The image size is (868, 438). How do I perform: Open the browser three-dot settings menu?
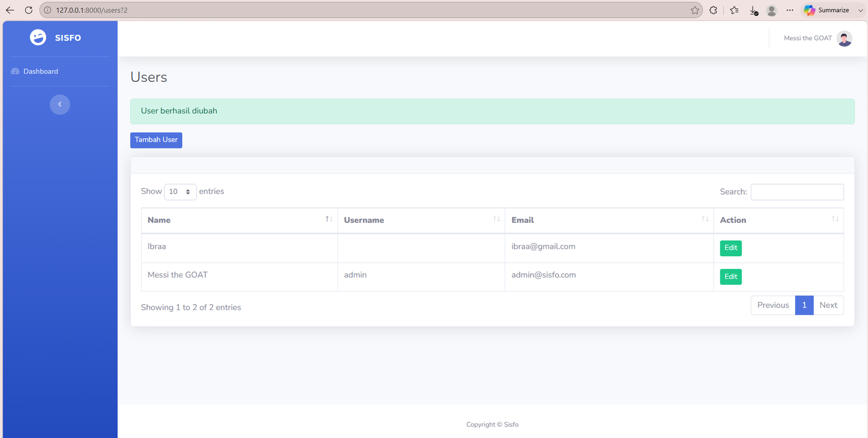(x=790, y=10)
